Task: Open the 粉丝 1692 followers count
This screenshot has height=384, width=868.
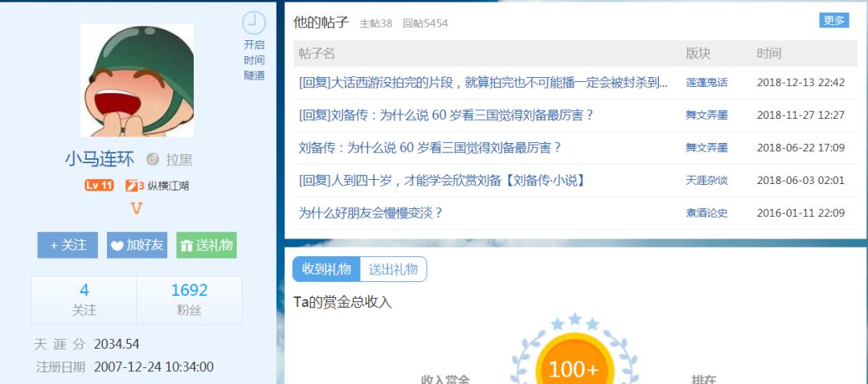Action: coord(189,299)
